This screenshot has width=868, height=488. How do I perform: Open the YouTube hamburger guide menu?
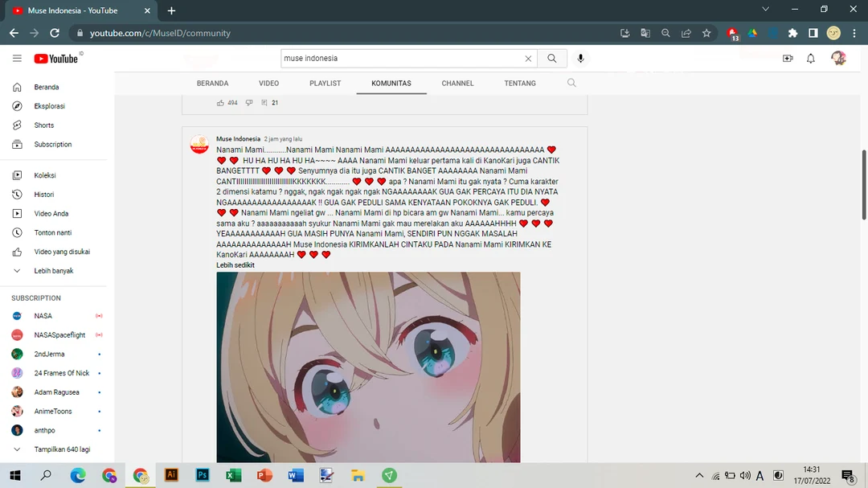click(17, 59)
